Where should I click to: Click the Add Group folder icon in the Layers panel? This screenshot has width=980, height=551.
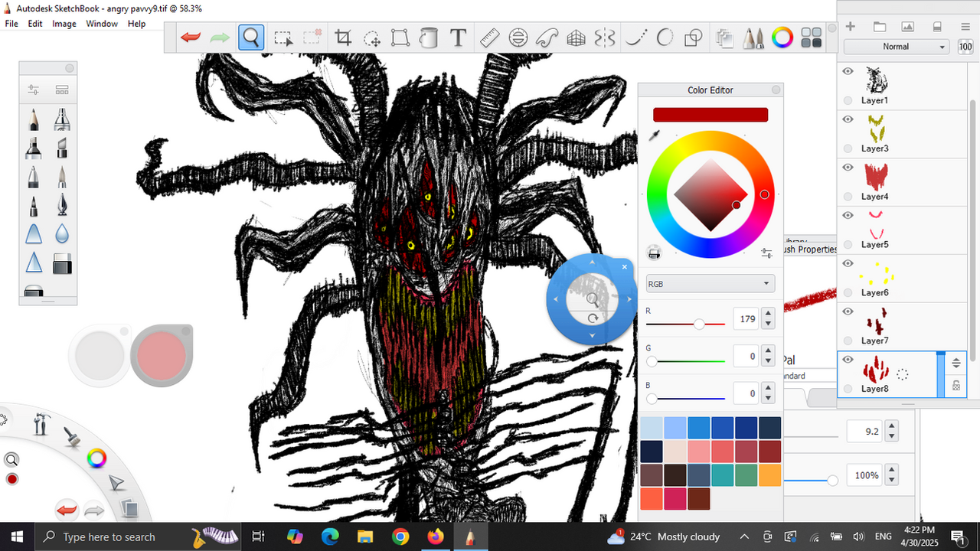pyautogui.click(x=880, y=27)
